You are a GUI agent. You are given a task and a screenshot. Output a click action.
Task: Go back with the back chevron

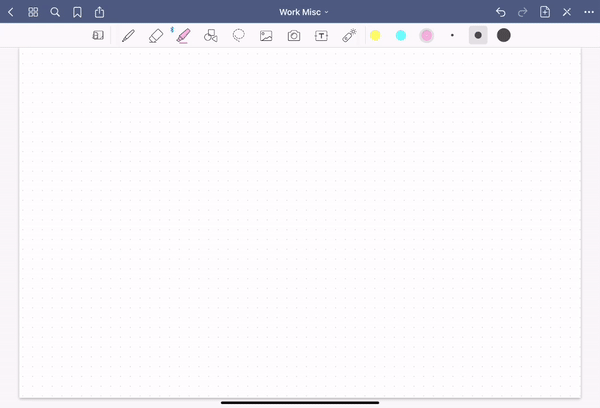pyautogui.click(x=11, y=12)
